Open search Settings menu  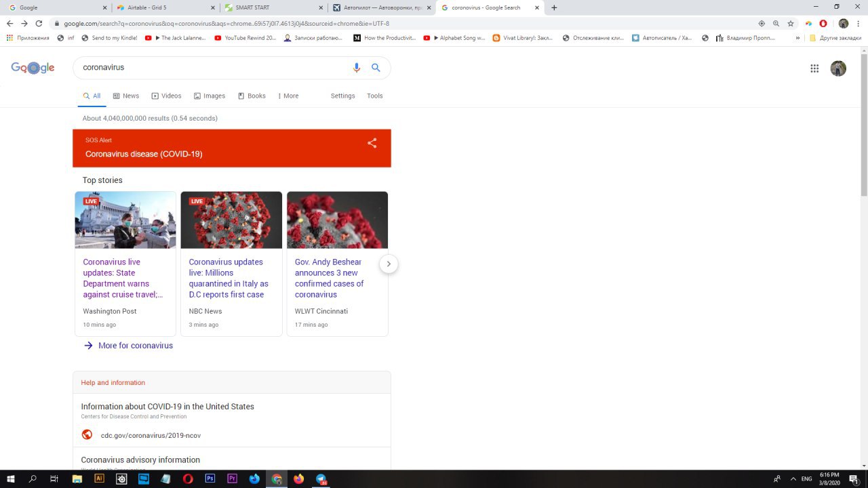342,96
